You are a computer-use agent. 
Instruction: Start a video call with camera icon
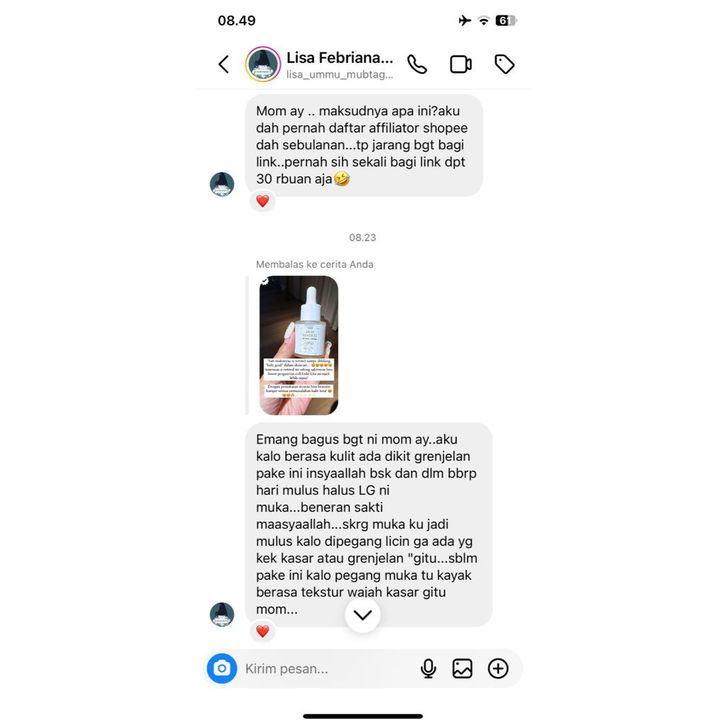(x=461, y=64)
